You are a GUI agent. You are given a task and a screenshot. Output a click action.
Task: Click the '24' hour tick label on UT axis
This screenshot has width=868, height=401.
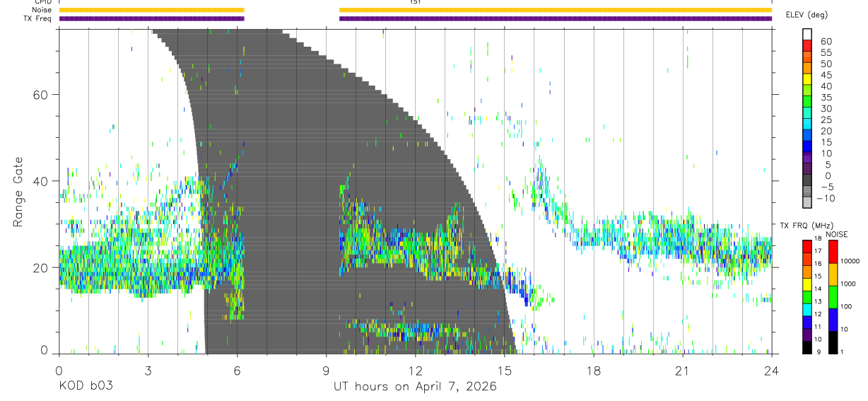771,370
